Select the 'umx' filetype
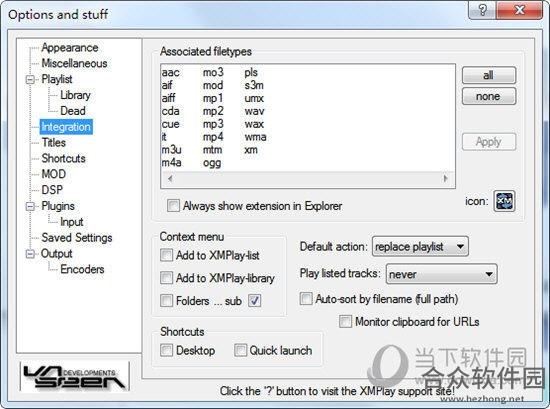Image resolution: width=550 pixels, height=409 pixels. [254, 98]
